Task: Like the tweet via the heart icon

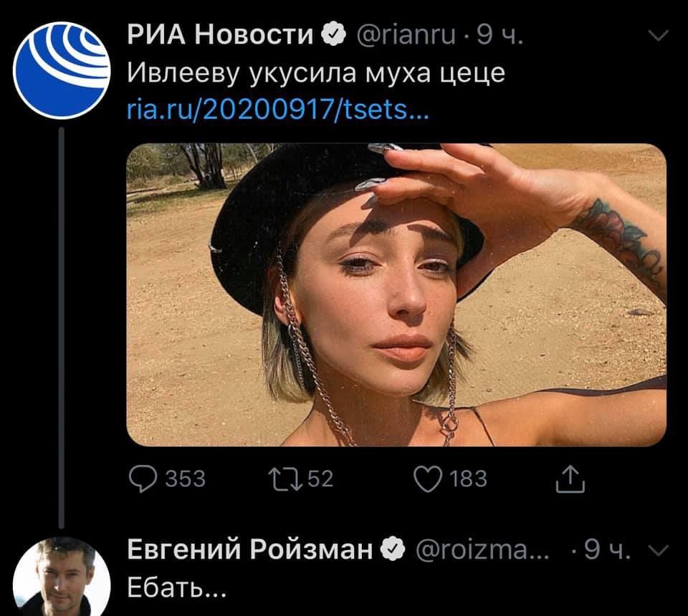Action: point(429,478)
